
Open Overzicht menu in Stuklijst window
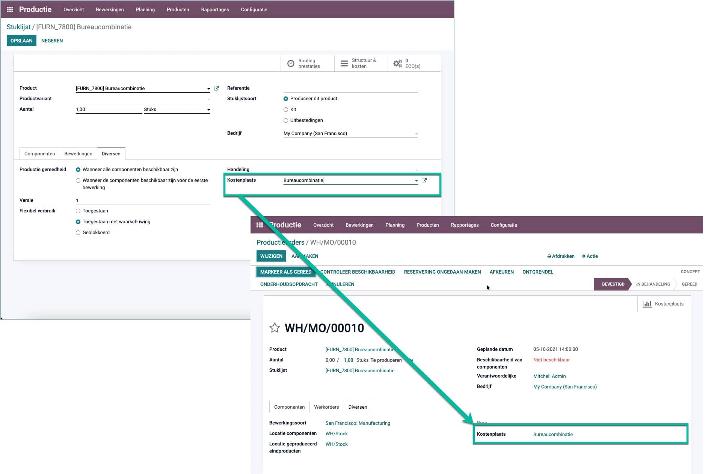[x=73, y=9]
